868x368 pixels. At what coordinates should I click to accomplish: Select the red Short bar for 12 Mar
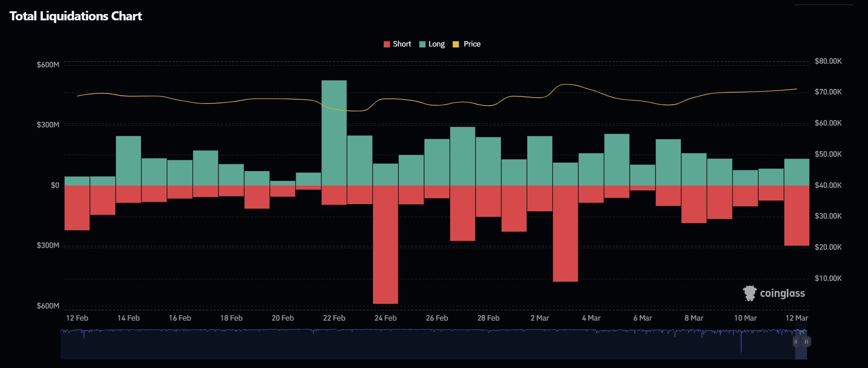tap(797, 215)
